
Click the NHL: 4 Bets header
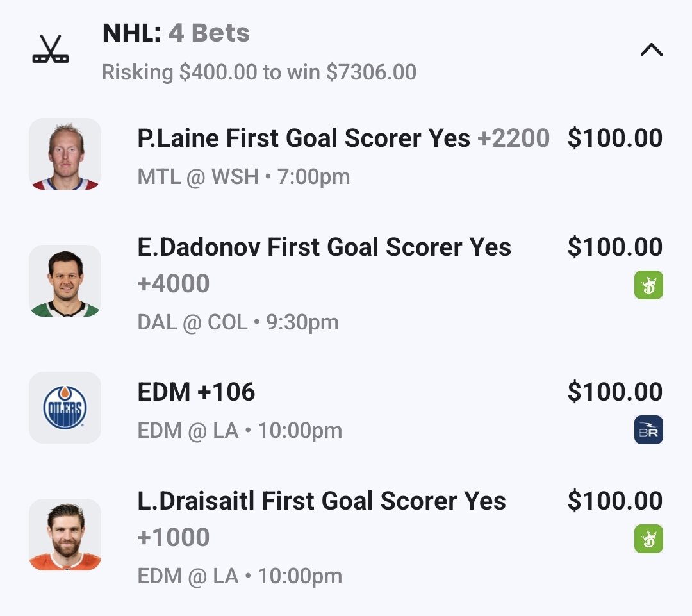pyautogui.click(x=176, y=33)
